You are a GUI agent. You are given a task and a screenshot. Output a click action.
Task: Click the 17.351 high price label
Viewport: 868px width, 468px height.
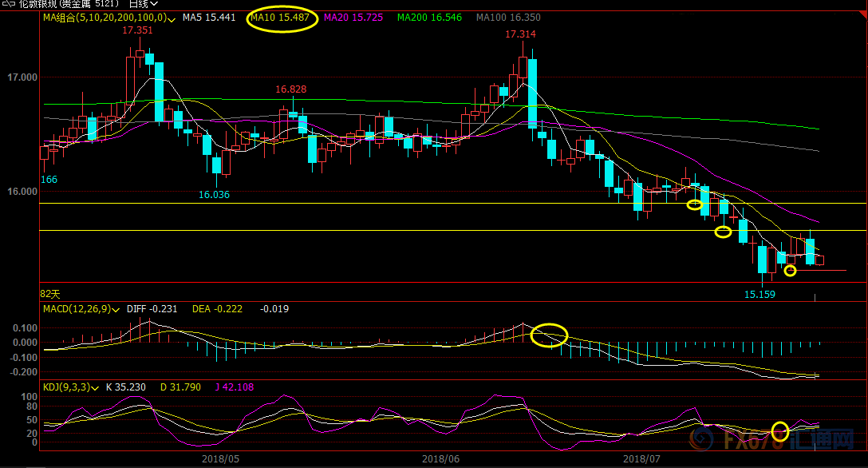coord(137,30)
